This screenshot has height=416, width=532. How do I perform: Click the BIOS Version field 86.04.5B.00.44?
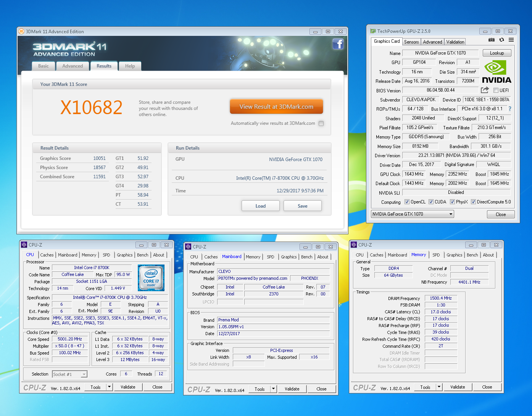(x=440, y=90)
